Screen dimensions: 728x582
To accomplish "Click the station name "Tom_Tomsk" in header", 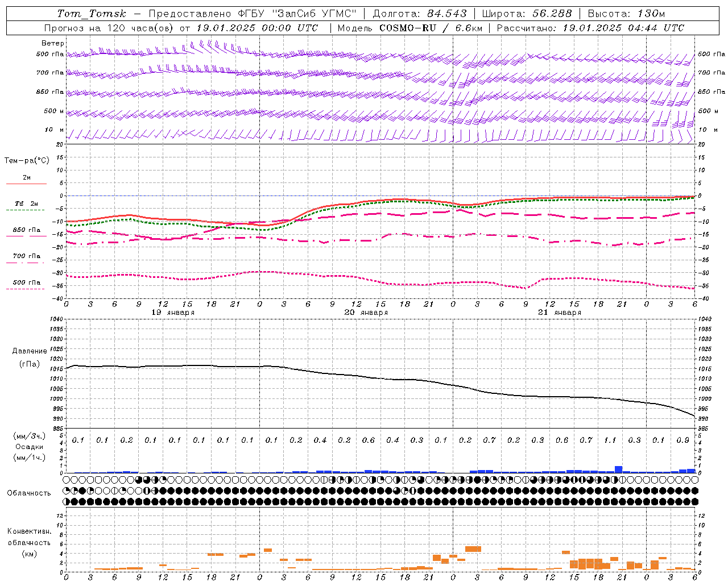I will coord(92,14).
